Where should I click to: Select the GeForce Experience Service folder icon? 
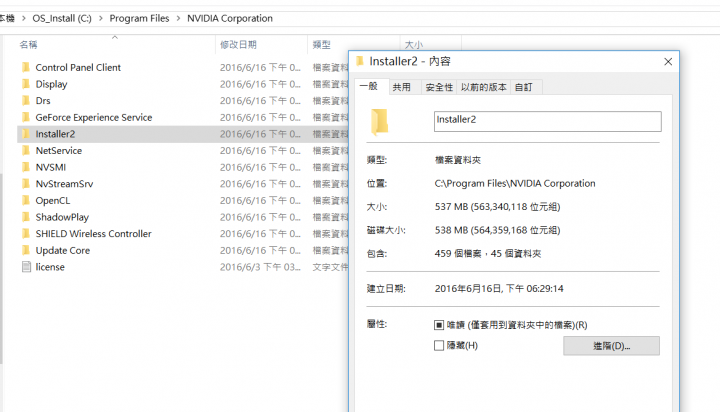[26, 117]
